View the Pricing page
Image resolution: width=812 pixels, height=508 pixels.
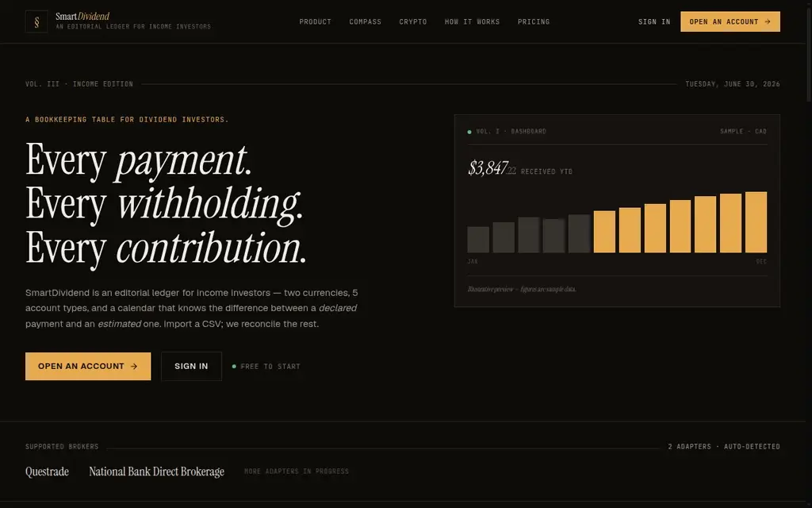(x=534, y=21)
